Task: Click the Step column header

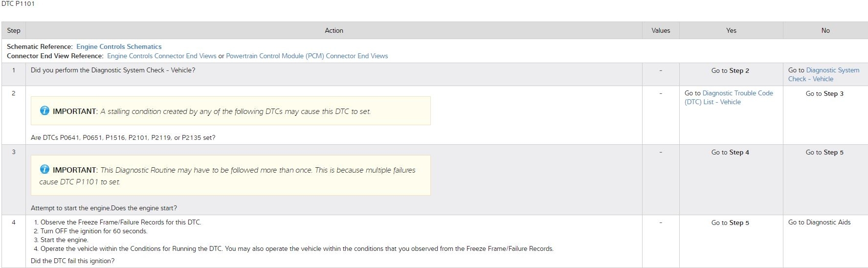Action: (x=14, y=30)
